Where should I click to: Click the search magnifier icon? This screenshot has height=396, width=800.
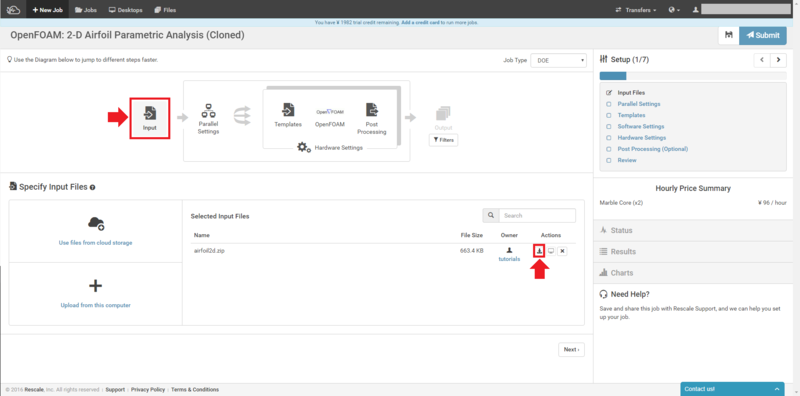491,215
